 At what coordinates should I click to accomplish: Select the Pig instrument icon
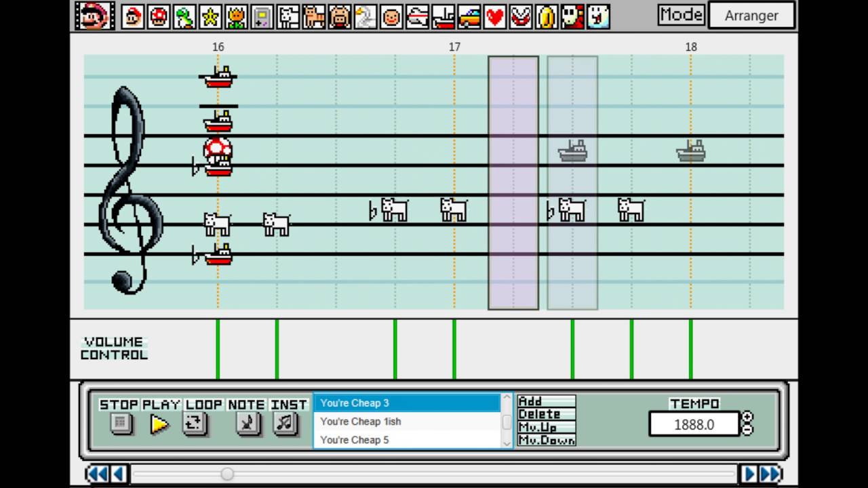(x=340, y=16)
